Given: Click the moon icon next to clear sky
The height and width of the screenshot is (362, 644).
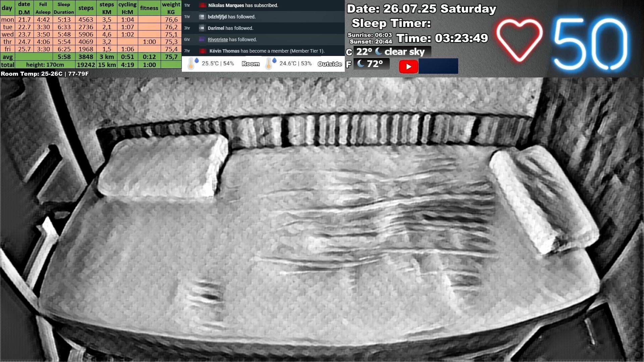Looking at the screenshot, I should [378, 51].
